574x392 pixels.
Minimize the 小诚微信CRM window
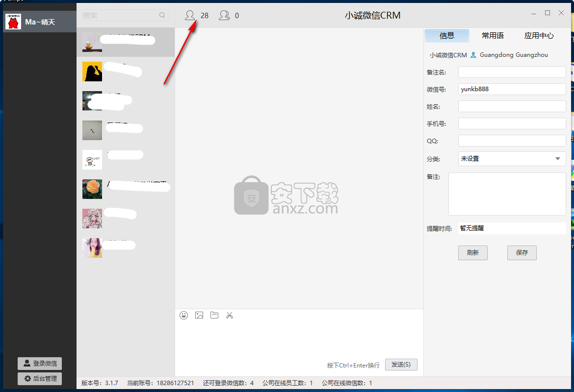pos(534,13)
